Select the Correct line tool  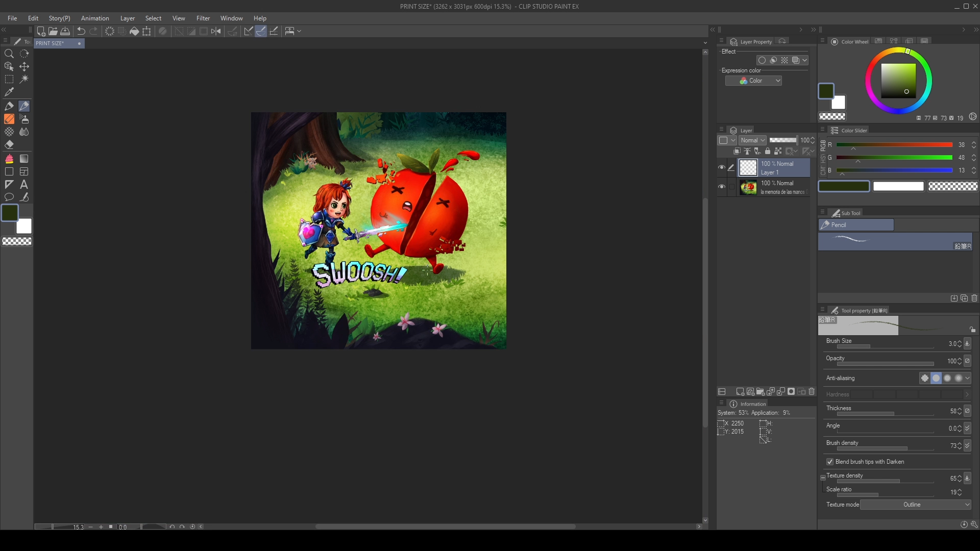24,197
